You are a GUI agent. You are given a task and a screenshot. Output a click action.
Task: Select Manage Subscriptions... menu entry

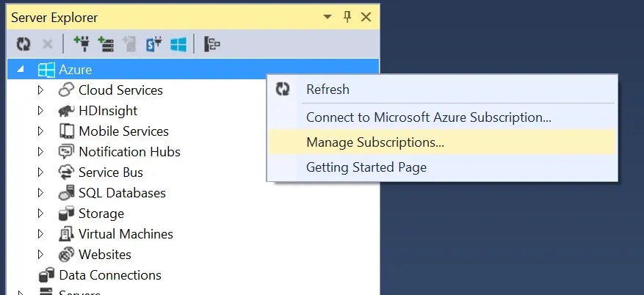click(442, 142)
